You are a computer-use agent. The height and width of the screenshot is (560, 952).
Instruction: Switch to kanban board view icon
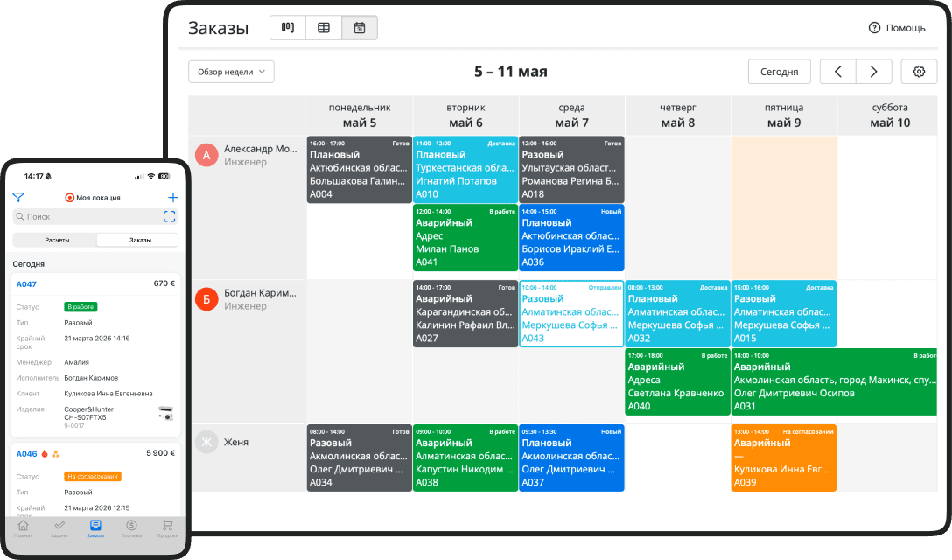tap(288, 28)
